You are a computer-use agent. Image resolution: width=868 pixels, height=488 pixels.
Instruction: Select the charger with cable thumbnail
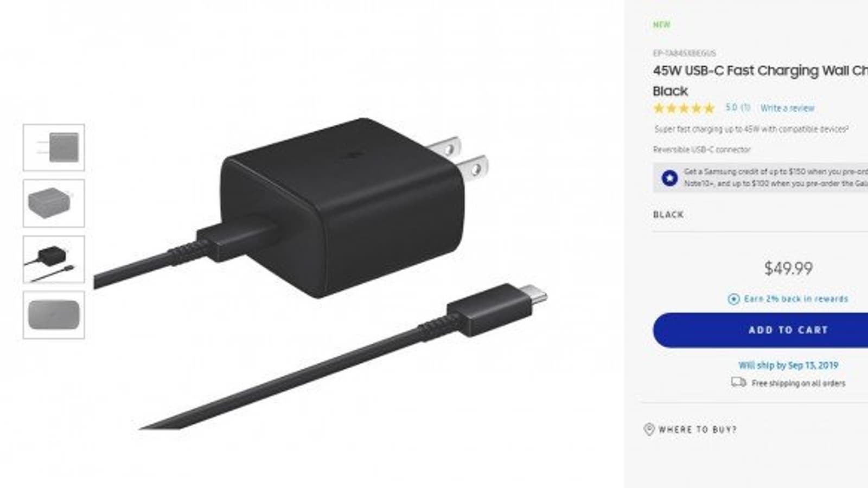(54, 259)
